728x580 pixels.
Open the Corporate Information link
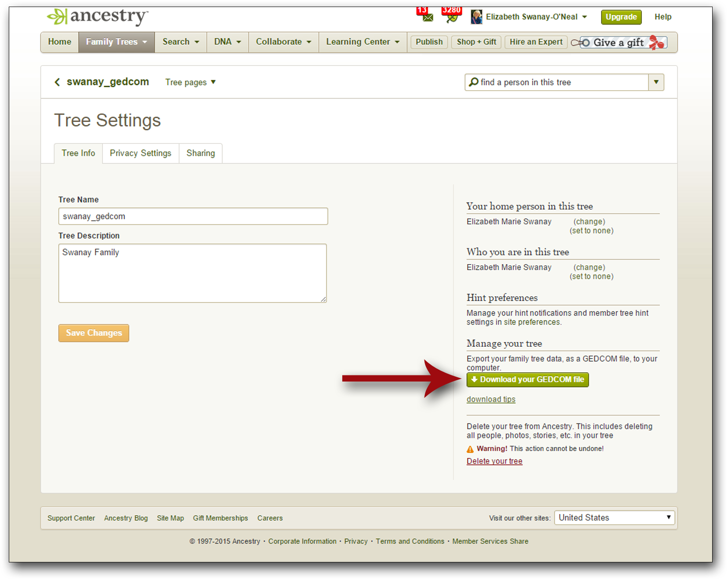[x=302, y=541]
